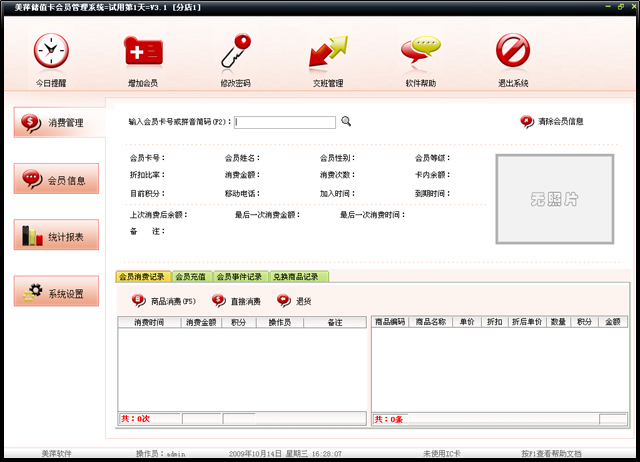Open 软件帮助 chat bubble icon
This screenshot has width=640, height=462.
point(420,52)
